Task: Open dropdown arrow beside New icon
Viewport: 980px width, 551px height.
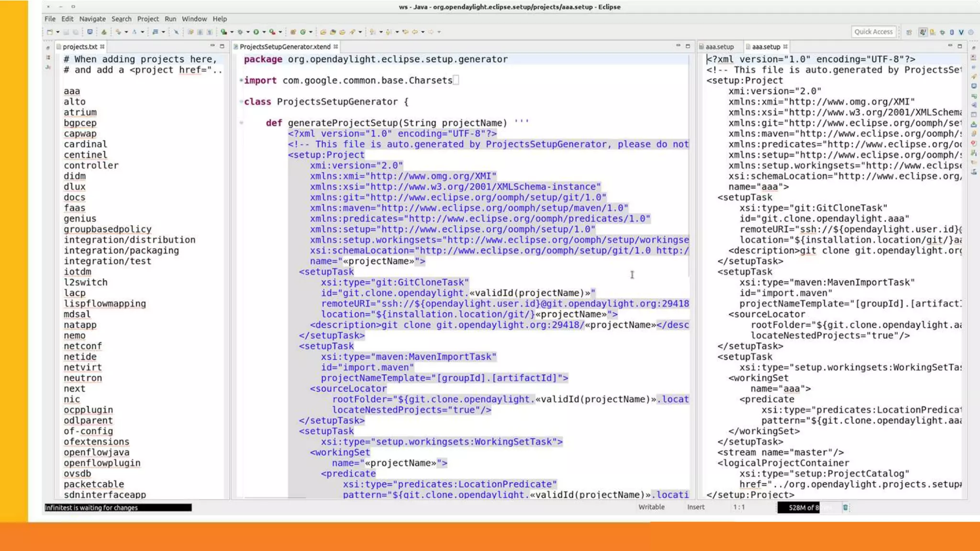Action: coord(57,32)
